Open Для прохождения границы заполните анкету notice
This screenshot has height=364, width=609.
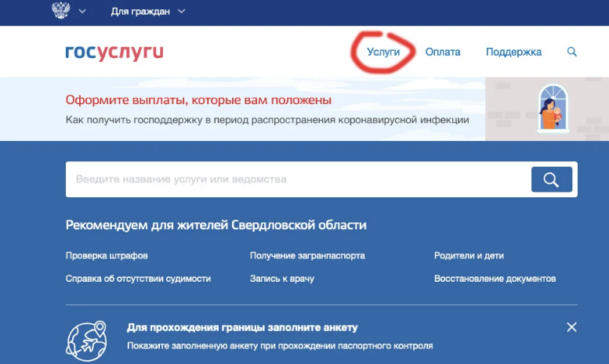[x=242, y=327]
